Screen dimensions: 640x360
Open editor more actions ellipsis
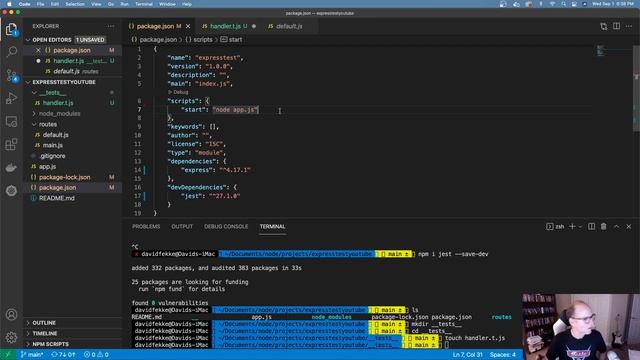click(x=629, y=26)
